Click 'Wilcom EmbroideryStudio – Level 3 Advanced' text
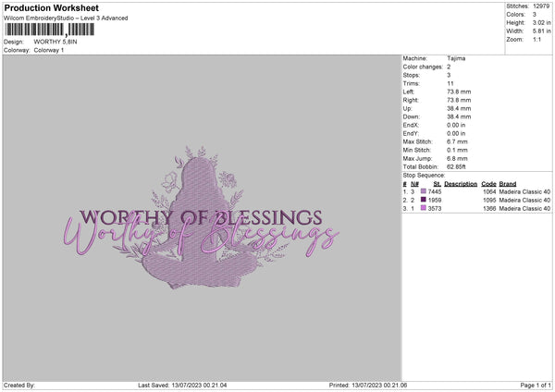 66,18
